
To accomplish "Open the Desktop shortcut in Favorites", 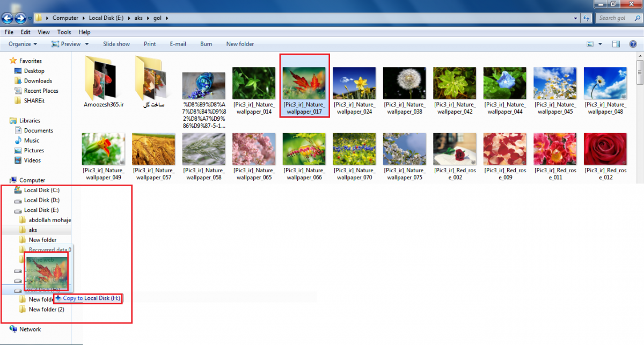I will [34, 71].
